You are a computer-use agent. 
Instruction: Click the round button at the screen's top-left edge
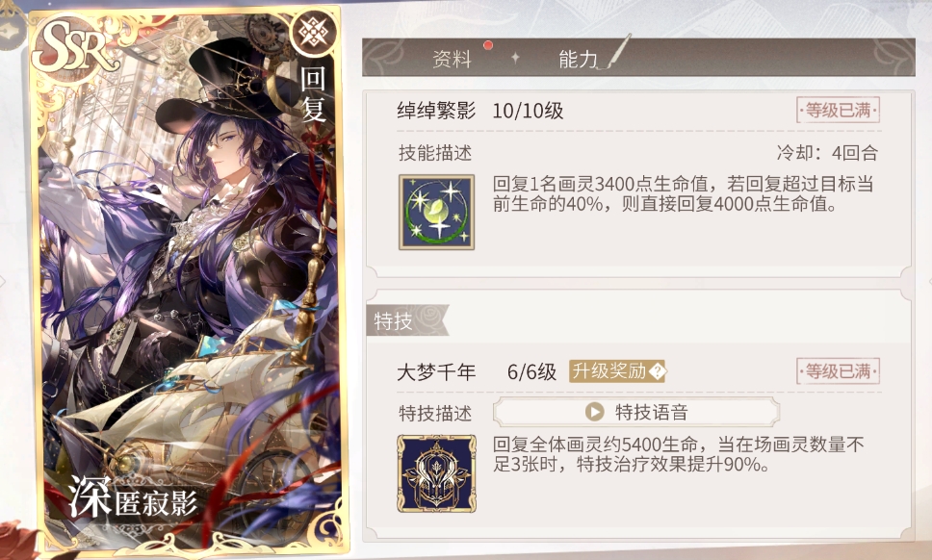click(10, 30)
